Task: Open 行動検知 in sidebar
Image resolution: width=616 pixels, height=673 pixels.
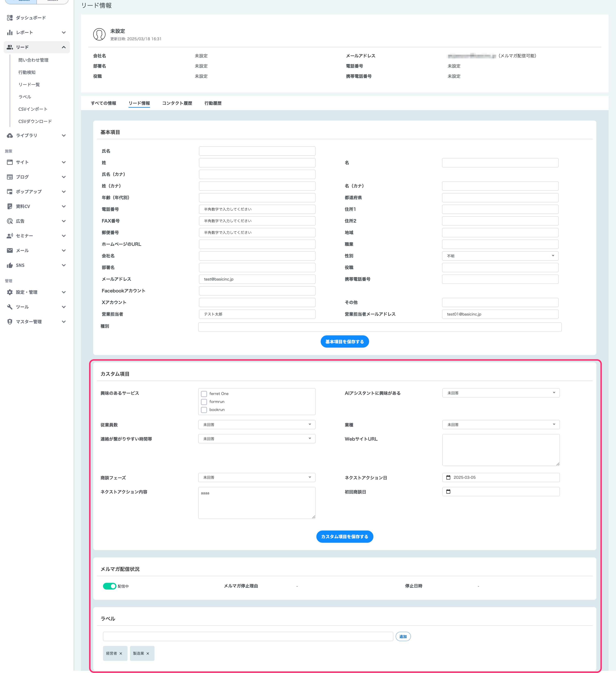Action: pyautogui.click(x=27, y=73)
